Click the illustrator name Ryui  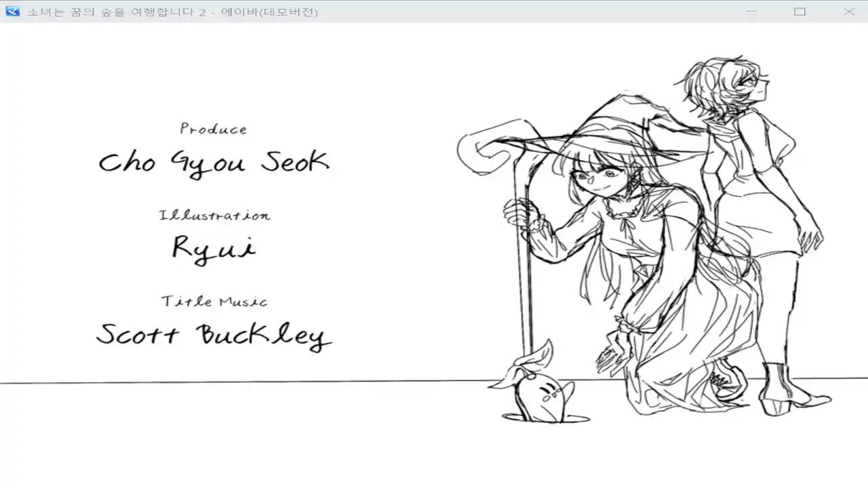214,248
